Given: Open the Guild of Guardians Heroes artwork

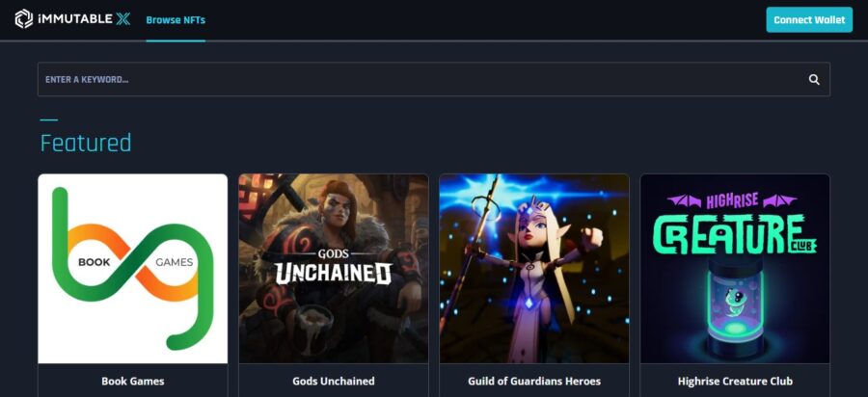Looking at the screenshot, I should pos(534,269).
